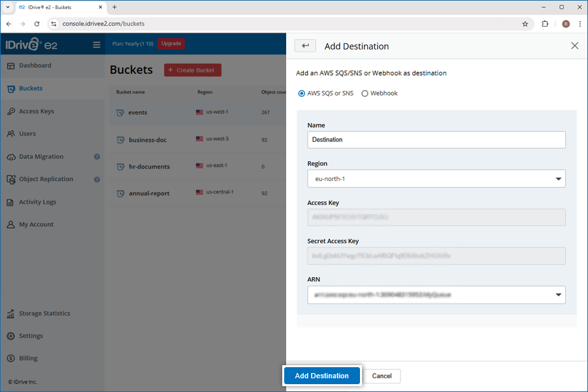
Task: Select the AWS SQS or SNS radio option
Action: [x=301, y=93]
